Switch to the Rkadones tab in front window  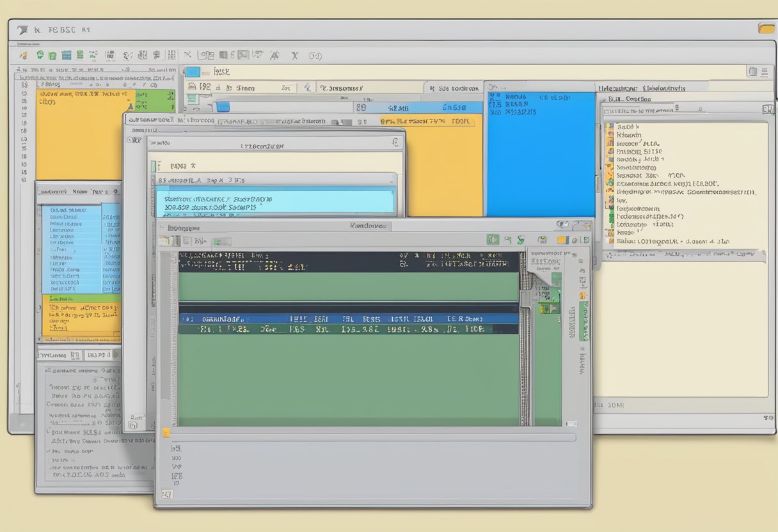[x=369, y=226]
